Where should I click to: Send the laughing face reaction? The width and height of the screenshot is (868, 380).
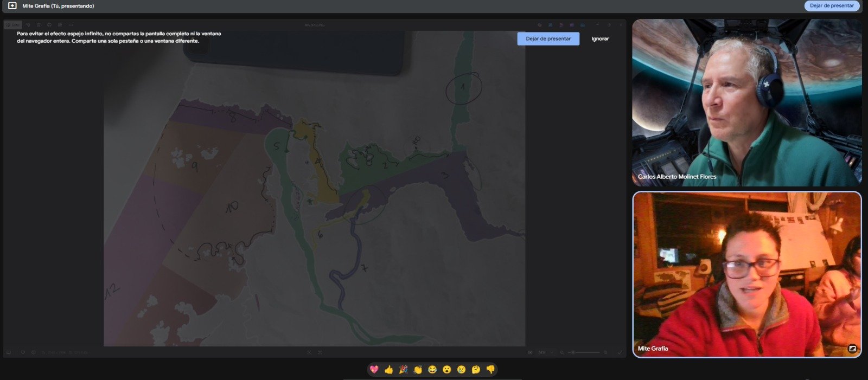432,370
